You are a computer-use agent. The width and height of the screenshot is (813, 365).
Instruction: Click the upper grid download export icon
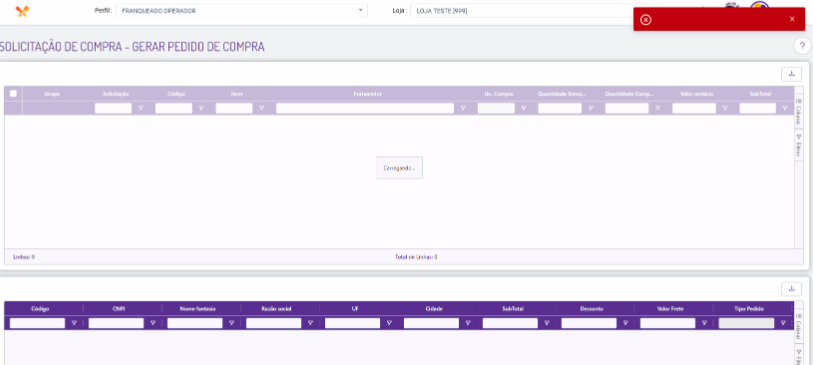pyautogui.click(x=791, y=74)
